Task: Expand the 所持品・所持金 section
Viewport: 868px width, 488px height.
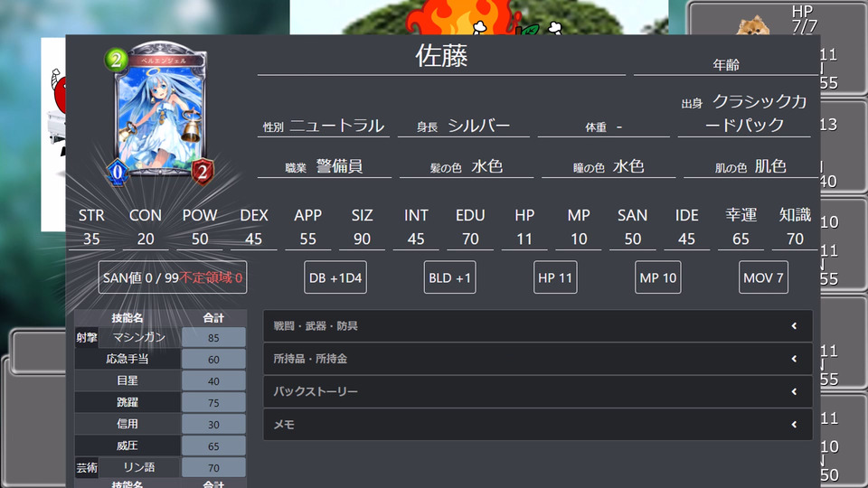Action: [x=537, y=359]
